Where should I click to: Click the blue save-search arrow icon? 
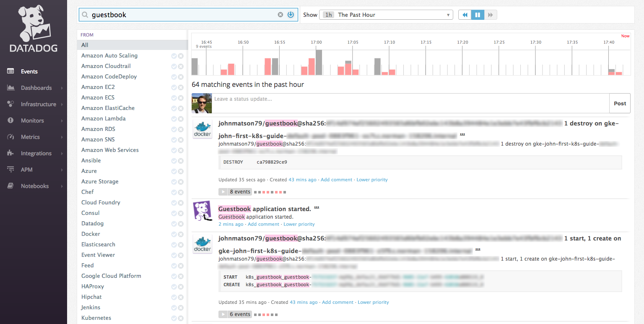(291, 15)
